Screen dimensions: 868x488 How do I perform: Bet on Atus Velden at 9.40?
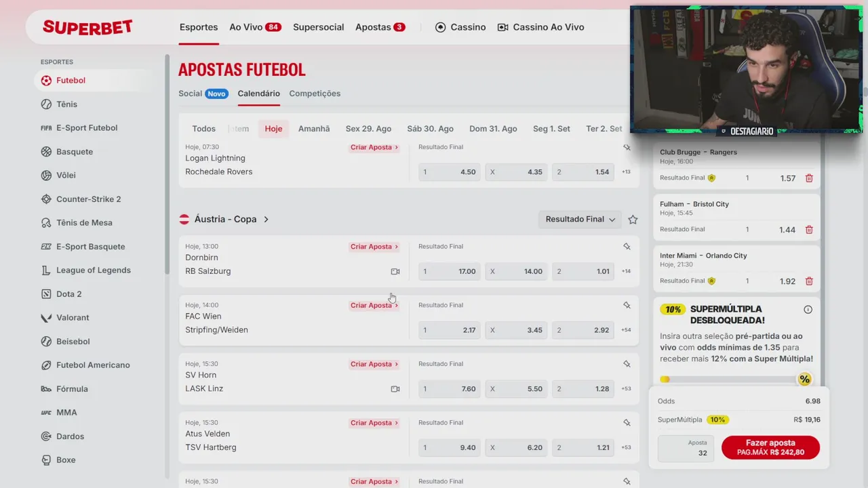pyautogui.click(x=450, y=447)
